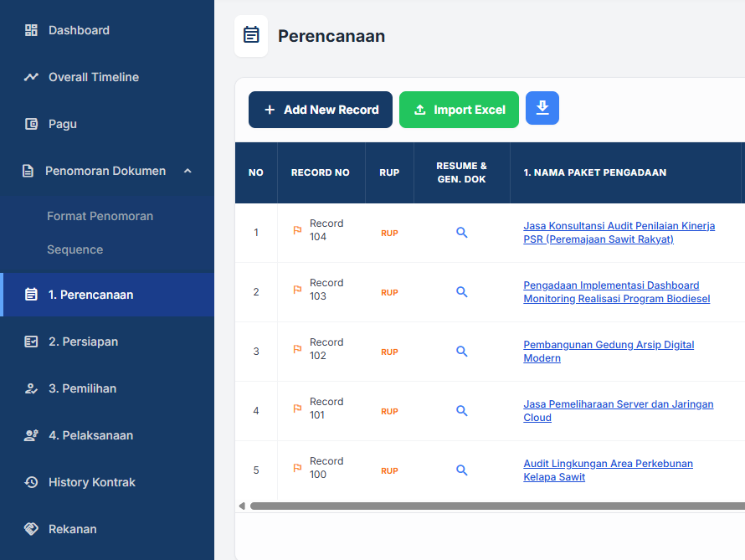Click Add New Record button
745x560 pixels.
coord(321,110)
